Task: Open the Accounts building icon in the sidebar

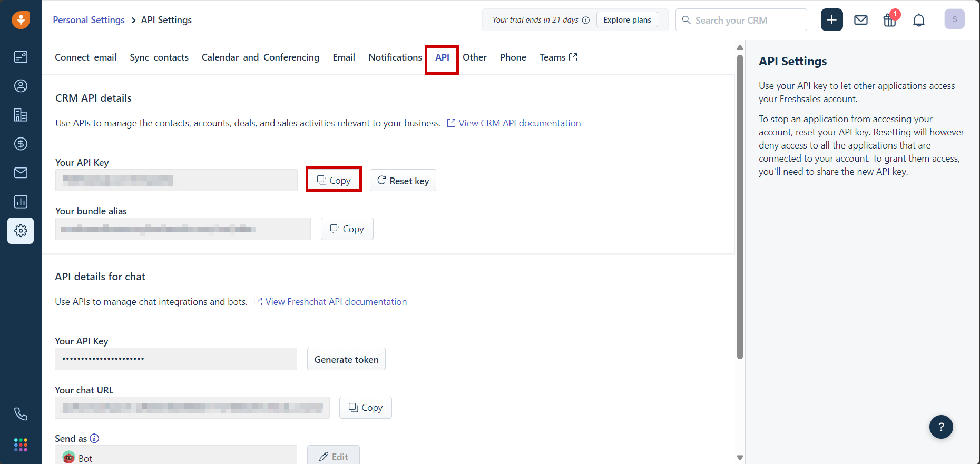Action: (21, 115)
